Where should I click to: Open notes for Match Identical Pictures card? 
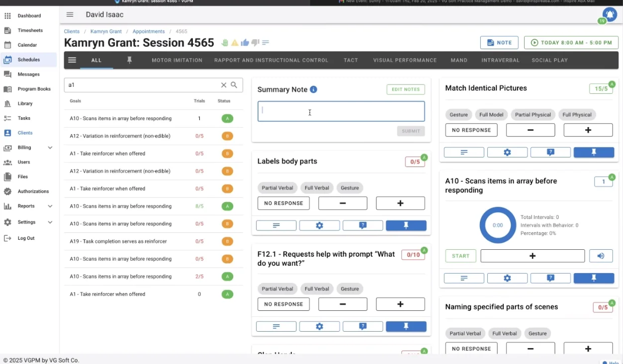pyautogui.click(x=464, y=152)
